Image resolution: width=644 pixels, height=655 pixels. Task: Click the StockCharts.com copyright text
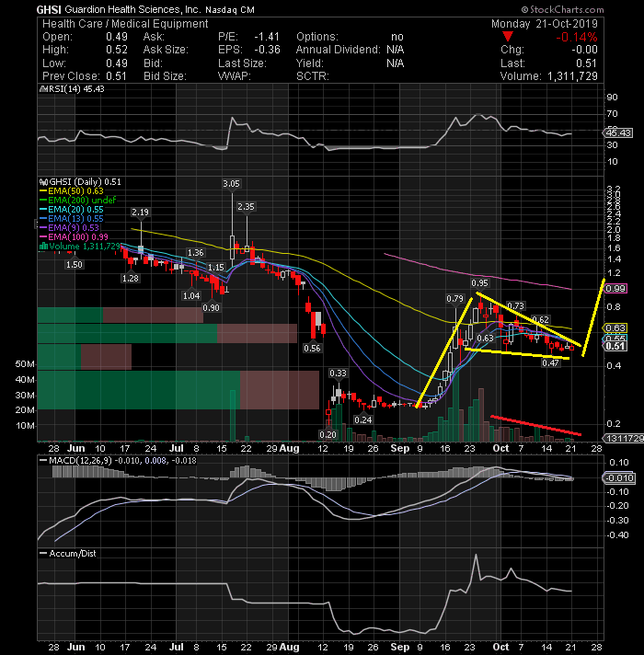point(562,9)
